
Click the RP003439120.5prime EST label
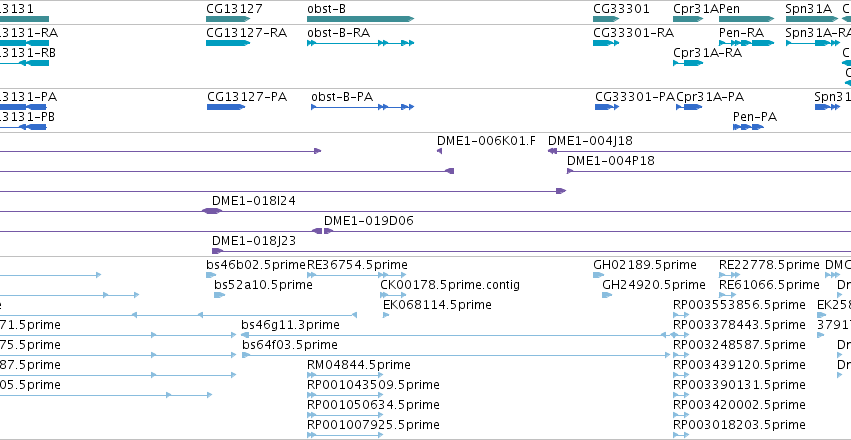[739, 365]
